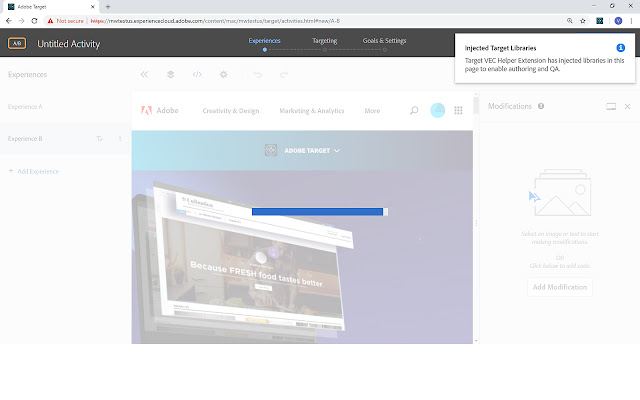The height and width of the screenshot is (400, 640).
Task: Click the Not secure warning indicator
Action: [x=65, y=21]
